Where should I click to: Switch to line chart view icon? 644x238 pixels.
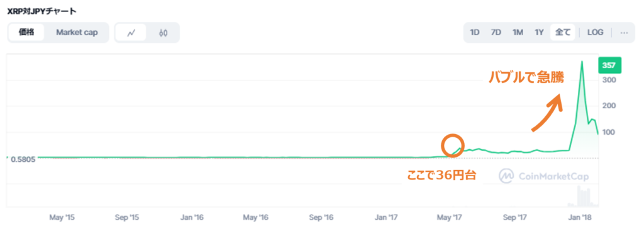(131, 33)
